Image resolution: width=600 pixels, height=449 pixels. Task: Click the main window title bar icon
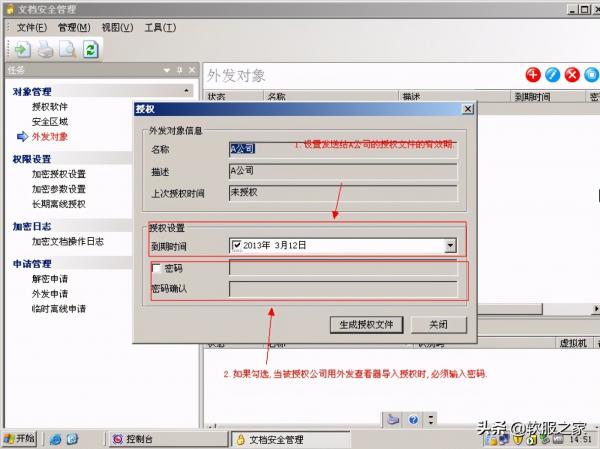tap(10, 9)
